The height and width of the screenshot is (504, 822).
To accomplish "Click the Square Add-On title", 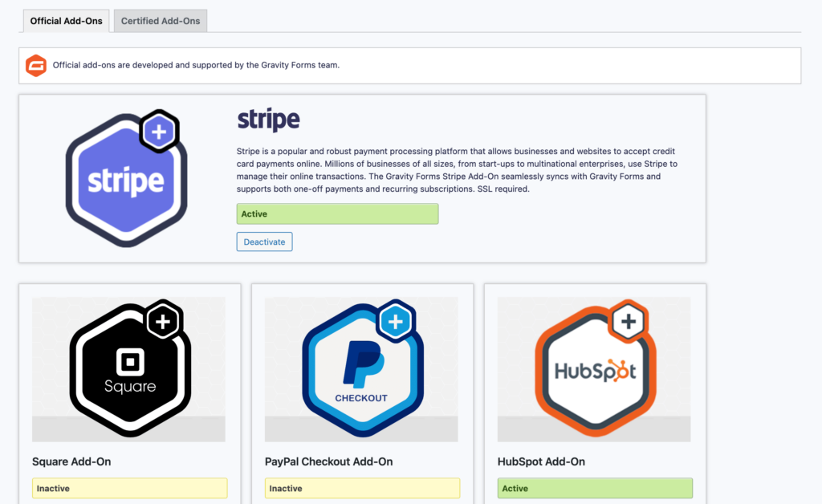I will (x=71, y=461).
